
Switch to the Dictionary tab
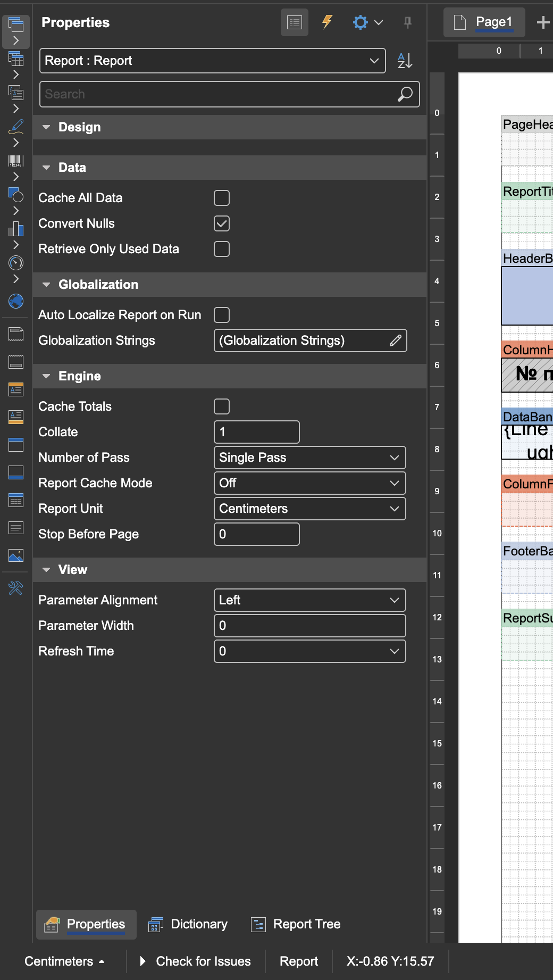(188, 925)
